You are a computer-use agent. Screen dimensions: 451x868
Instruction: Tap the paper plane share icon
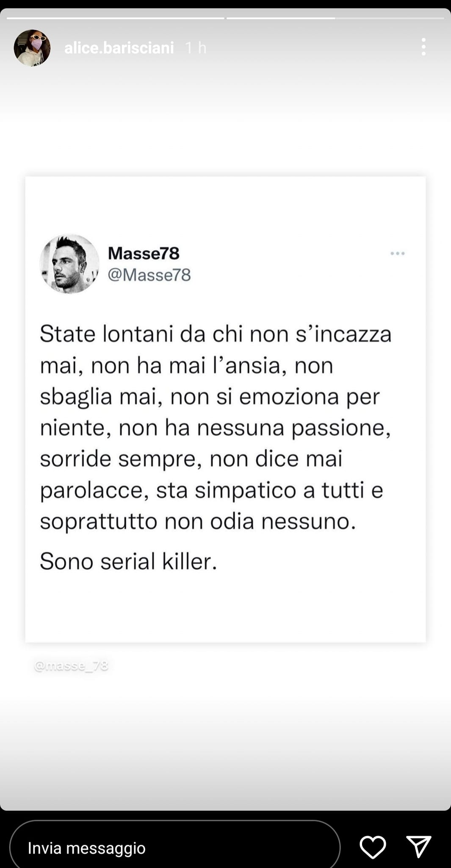click(x=418, y=847)
